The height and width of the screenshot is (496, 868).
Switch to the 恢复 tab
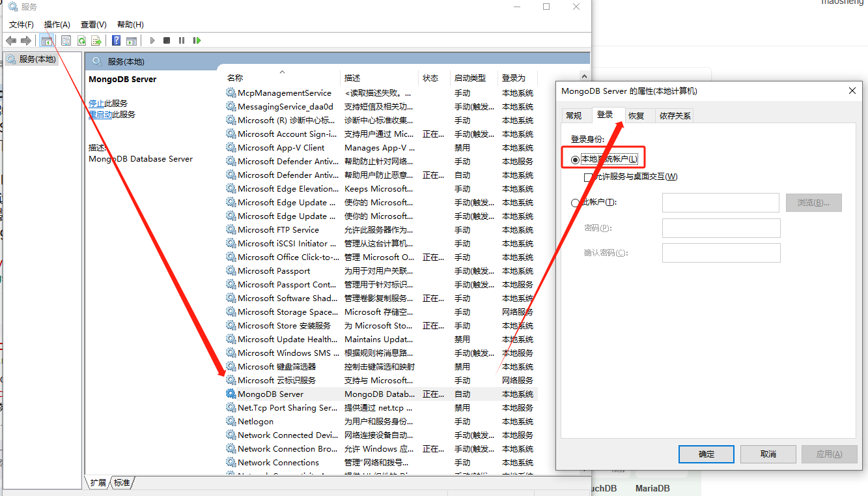pos(636,116)
